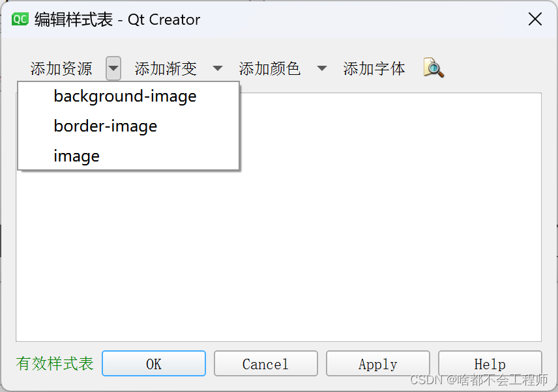Click the stylesheet preview magnifier icon
The height and width of the screenshot is (392, 558).
tap(433, 68)
